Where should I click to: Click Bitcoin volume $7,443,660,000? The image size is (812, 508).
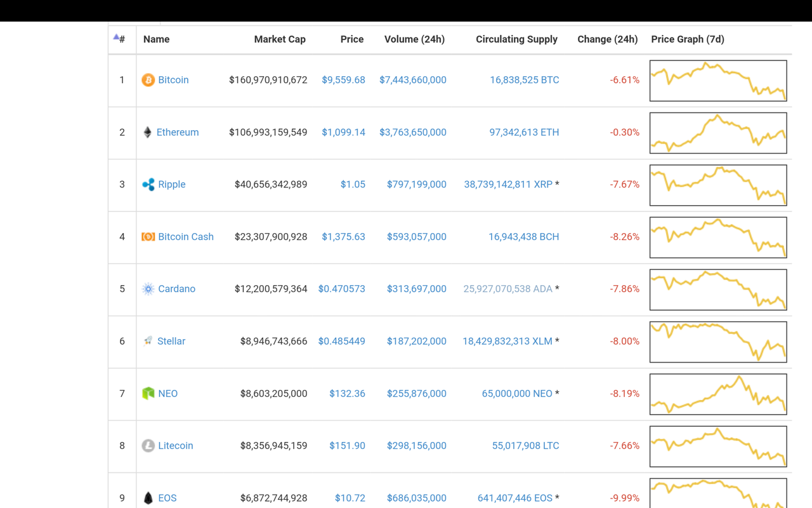[x=413, y=80]
